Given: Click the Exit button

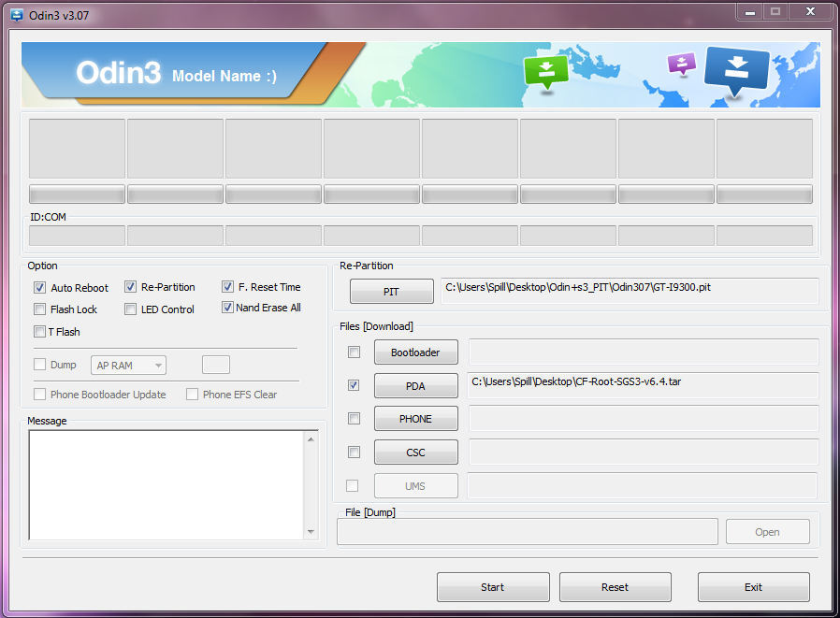Looking at the screenshot, I should click(x=753, y=587).
